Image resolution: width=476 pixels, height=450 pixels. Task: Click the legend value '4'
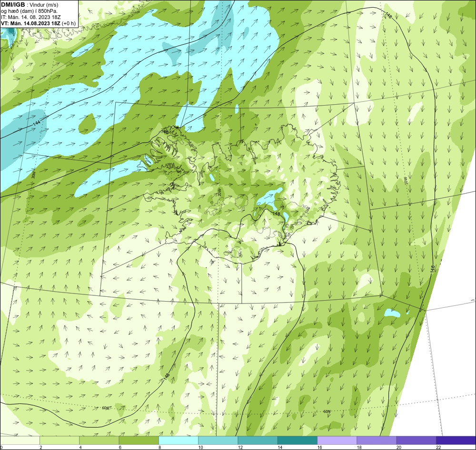tap(80, 447)
